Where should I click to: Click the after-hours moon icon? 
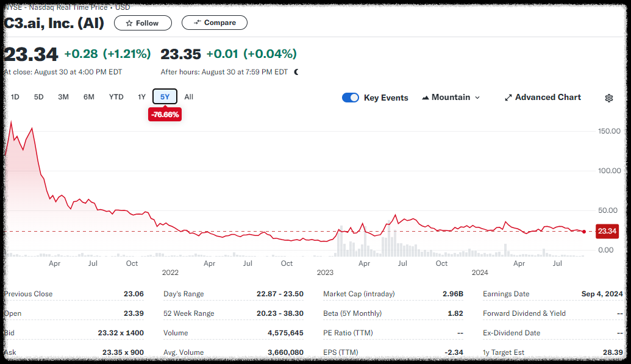coord(296,72)
